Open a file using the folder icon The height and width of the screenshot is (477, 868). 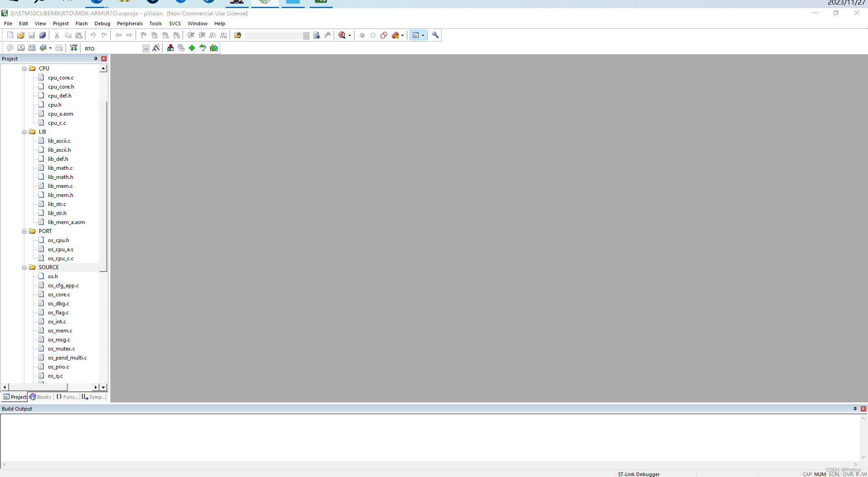21,35
